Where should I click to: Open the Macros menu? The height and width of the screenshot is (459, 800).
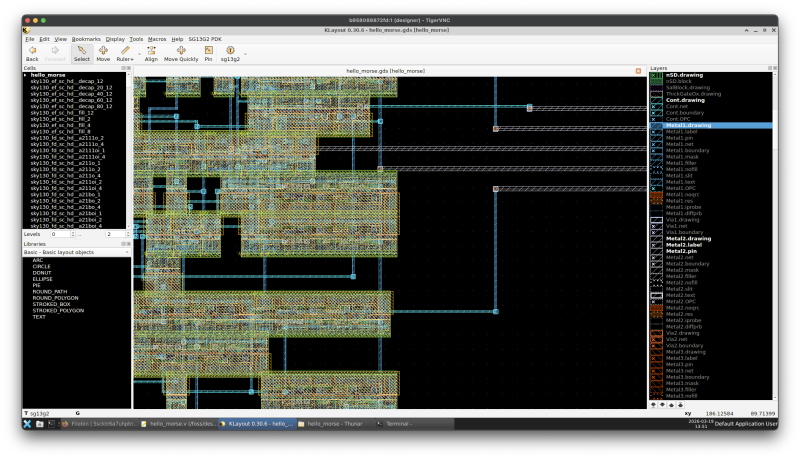coord(157,39)
